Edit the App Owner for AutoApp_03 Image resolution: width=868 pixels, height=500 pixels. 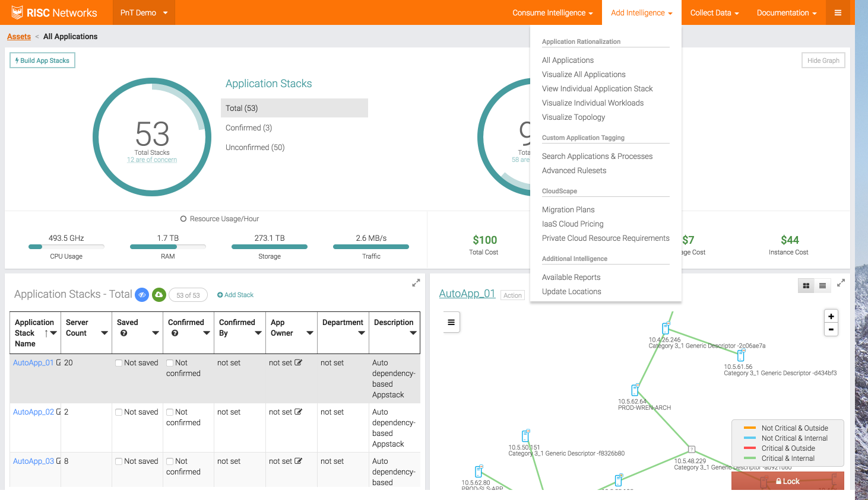click(x=298, y=461)
